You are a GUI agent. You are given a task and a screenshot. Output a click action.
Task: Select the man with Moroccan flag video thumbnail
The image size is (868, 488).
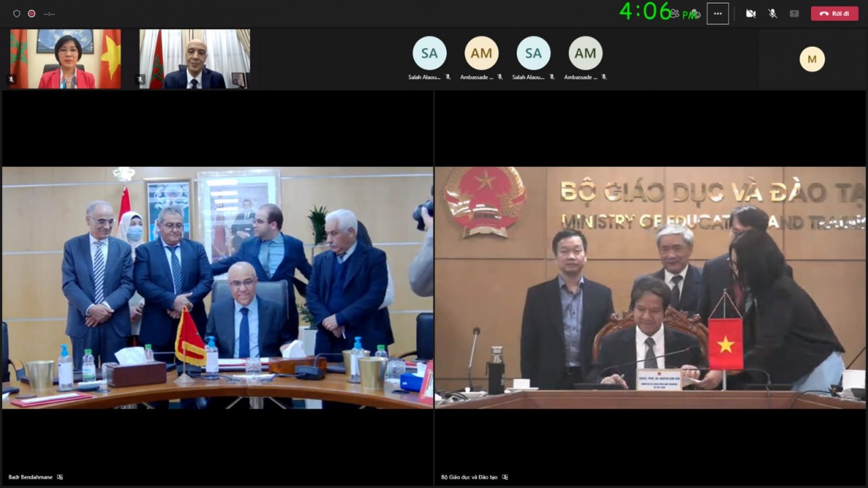[195, 59]
